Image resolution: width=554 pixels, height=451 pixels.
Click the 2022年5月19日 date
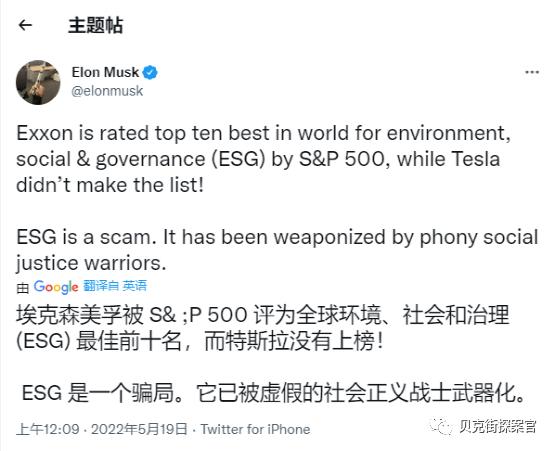point(139,429)
